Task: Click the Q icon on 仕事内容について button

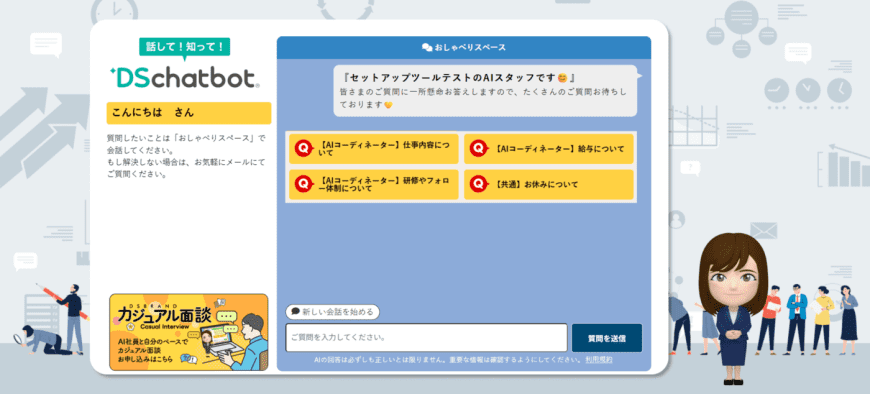Action: tap(303, 149)
